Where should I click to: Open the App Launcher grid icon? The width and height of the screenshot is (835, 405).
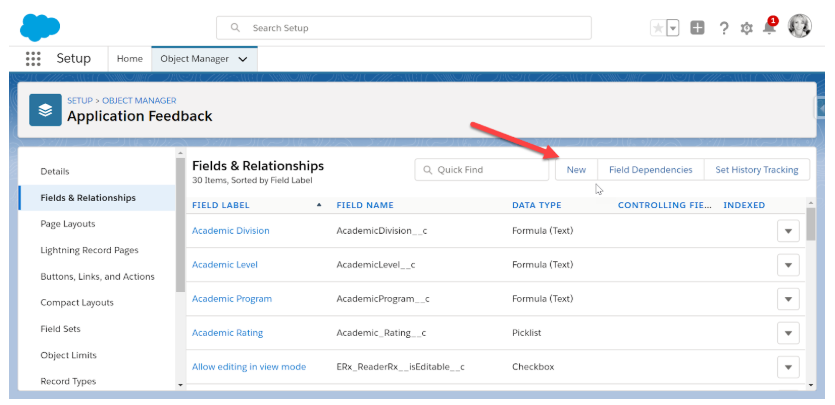pos(33,59)
